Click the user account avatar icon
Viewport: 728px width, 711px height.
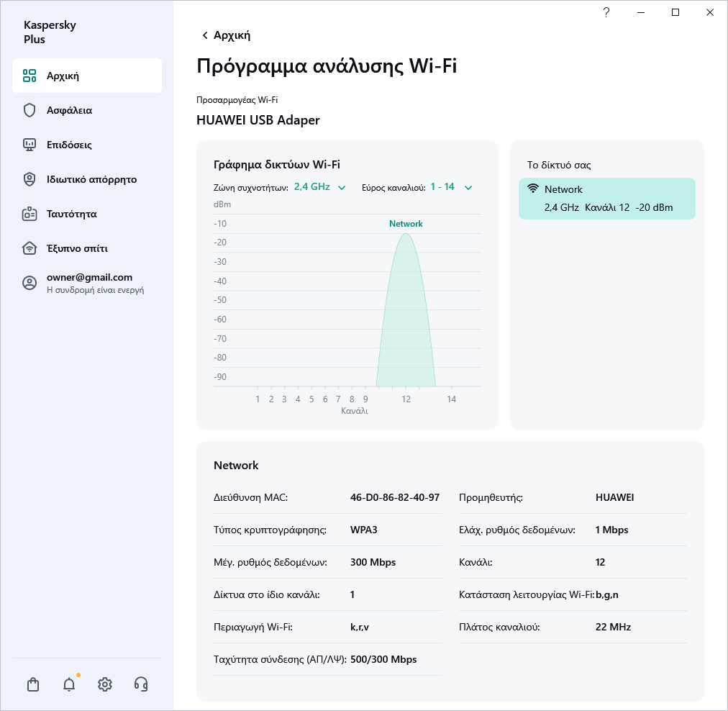[x=29, y=283]
